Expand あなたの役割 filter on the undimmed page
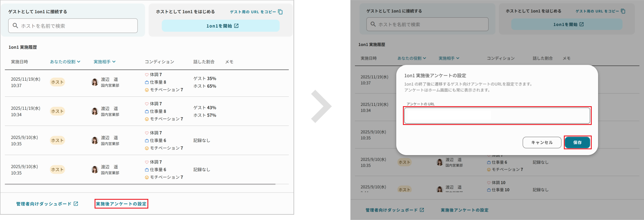Image resolution: width=644 pixels, height=220 pixels. [x=65, y=62]
